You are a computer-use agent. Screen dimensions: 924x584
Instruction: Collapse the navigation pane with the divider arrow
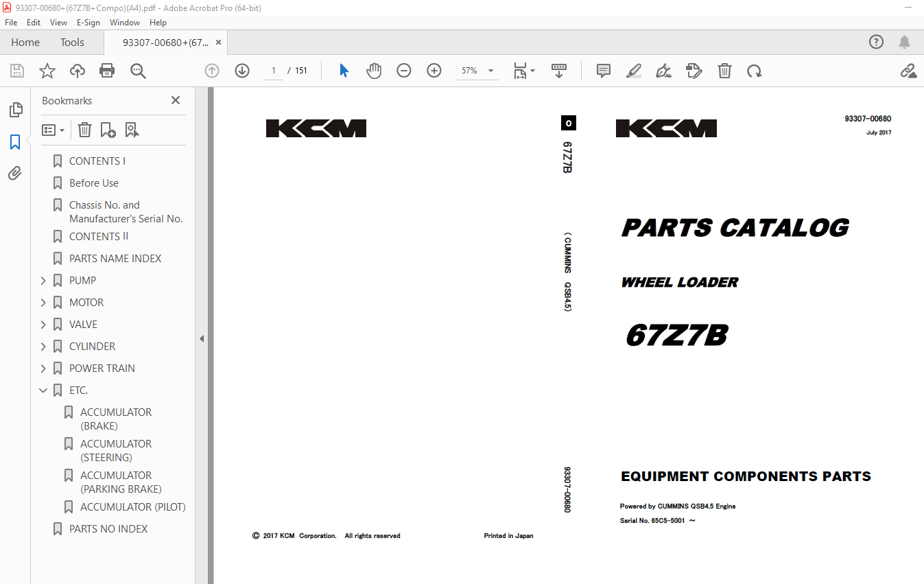pos(202,339)
